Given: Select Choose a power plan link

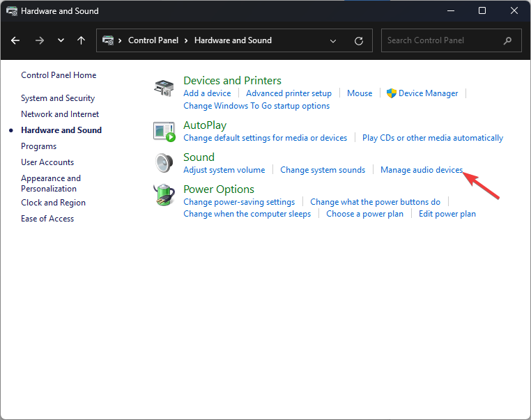Looking at the screenshot, I should pos(364,214).
